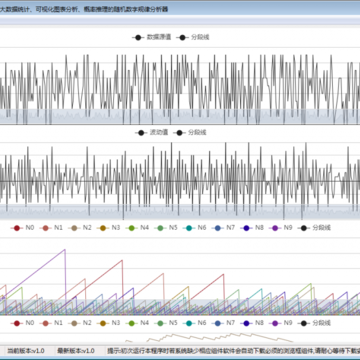The width and height of the screenshot is (360, 360).
Task: Toggle N9 in the lowest legend row
Action: [x=280, y=323]
